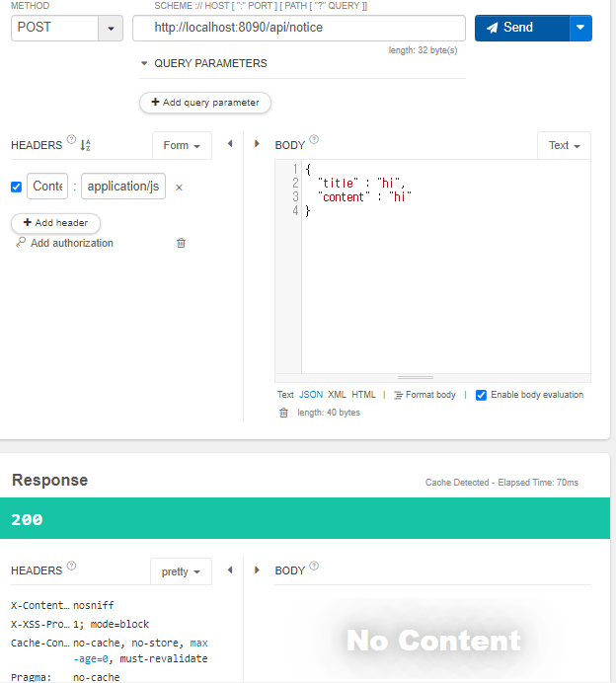Toggle the Content-Type header checkbox
The height and width of the screenshot is (683, 616).
tap(16, 187)
